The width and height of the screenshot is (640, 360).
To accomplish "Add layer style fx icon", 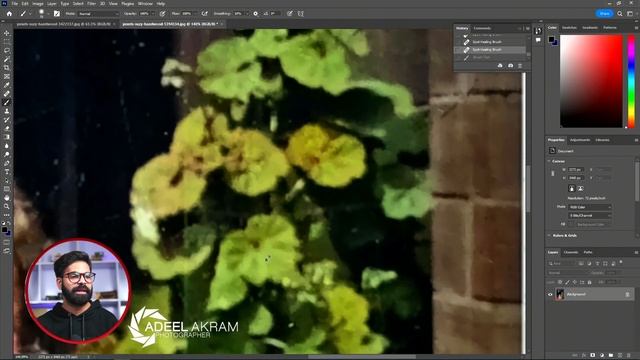I will pos(584,355).
